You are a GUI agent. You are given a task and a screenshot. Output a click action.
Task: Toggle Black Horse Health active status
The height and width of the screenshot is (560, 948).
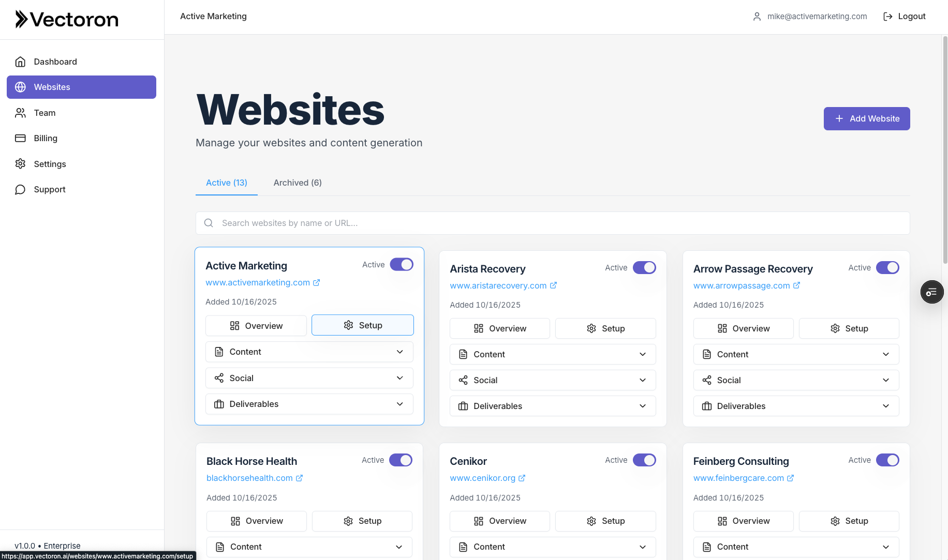(x=401, y=460)
